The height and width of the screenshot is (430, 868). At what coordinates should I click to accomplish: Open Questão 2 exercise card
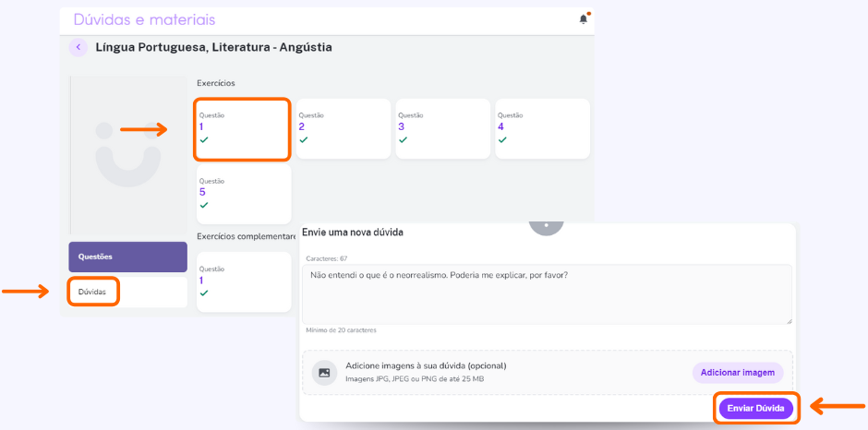point(344,129)
